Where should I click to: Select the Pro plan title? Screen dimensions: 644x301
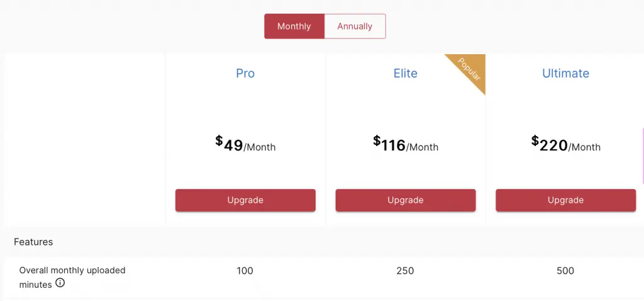coord(245,73)
